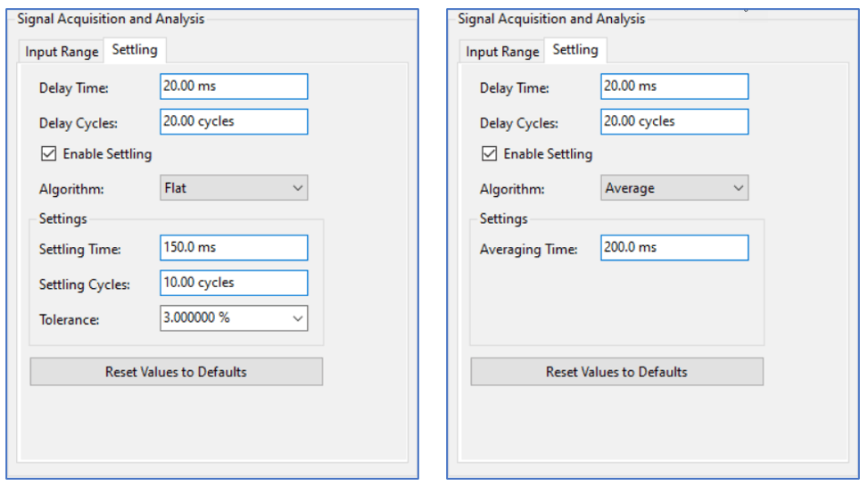This screenshot has height=486, width=868.
Task: Click the Settling tab in right panel
Action: [x=575, y=50]
